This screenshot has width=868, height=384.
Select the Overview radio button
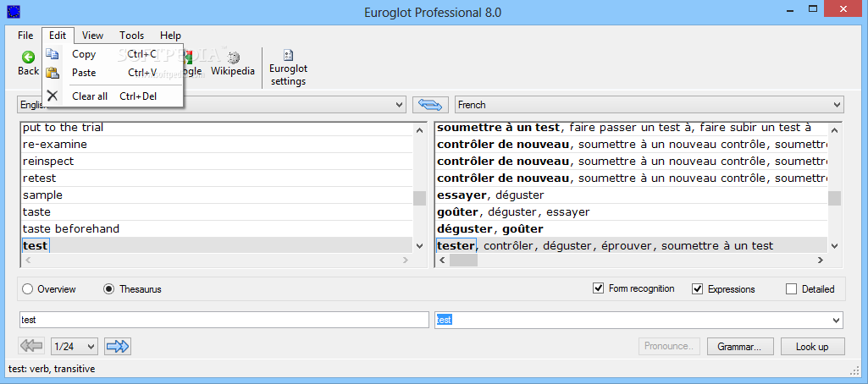point(26,289)
